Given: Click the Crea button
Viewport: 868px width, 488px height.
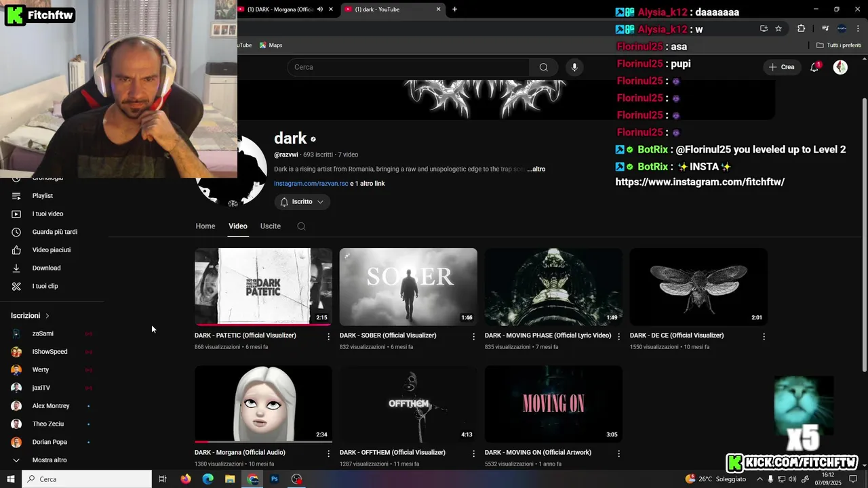Looking at the screenshot, I should (781, 67).
